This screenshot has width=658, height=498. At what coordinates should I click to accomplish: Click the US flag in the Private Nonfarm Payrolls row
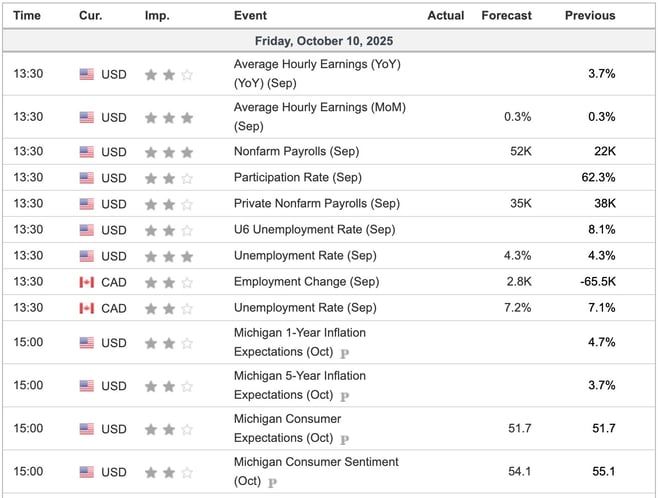click(87, 204)
